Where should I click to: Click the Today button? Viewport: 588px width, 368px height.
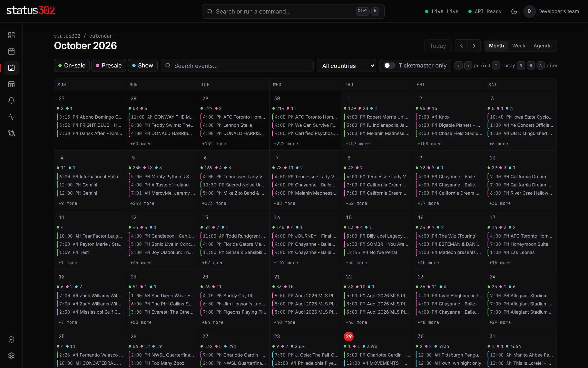point(438,46)
